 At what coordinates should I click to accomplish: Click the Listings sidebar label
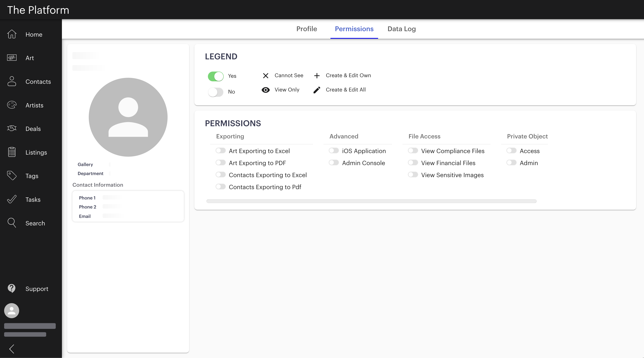coord(36,153)
